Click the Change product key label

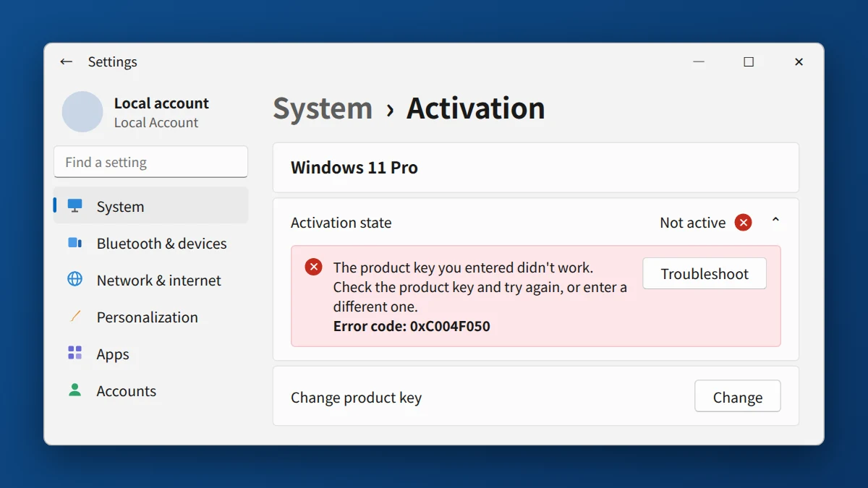pyautogui.click(x=356, y=398)
